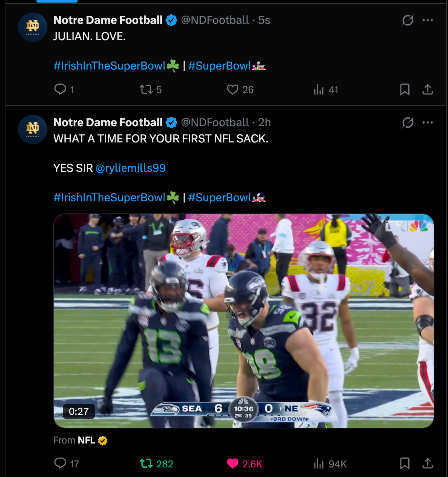
Task: View analytics showing 41 views
Action: click(x=319, y=89)
